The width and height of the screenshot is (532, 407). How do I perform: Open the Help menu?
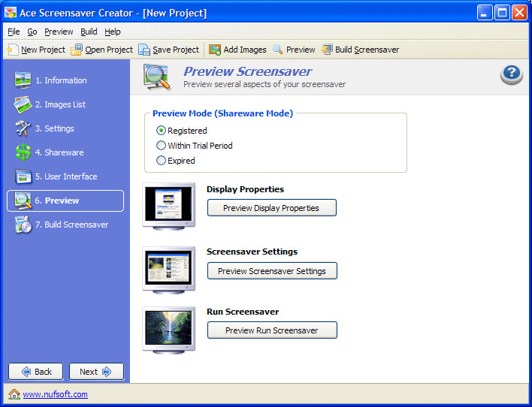point(112,32)
